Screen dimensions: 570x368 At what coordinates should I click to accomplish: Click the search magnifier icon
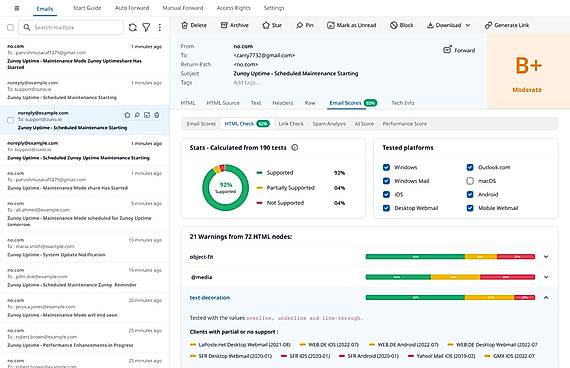click(x=27, y=27)
